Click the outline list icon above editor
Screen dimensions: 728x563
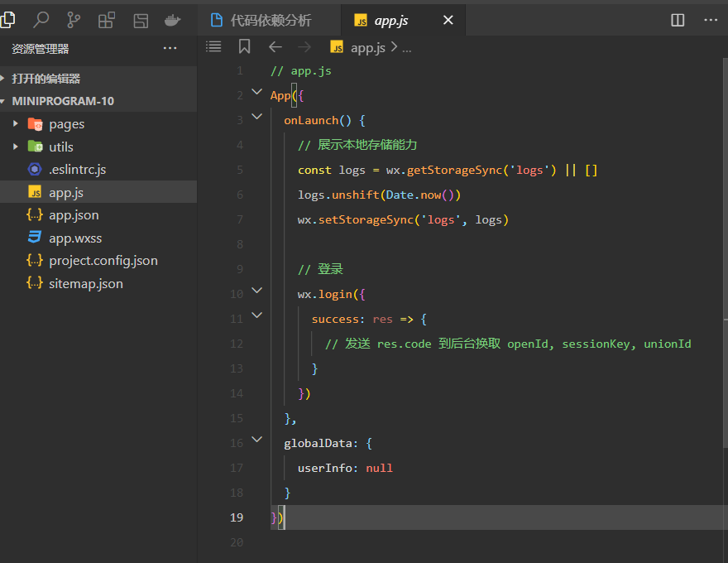tap(213, 47)
